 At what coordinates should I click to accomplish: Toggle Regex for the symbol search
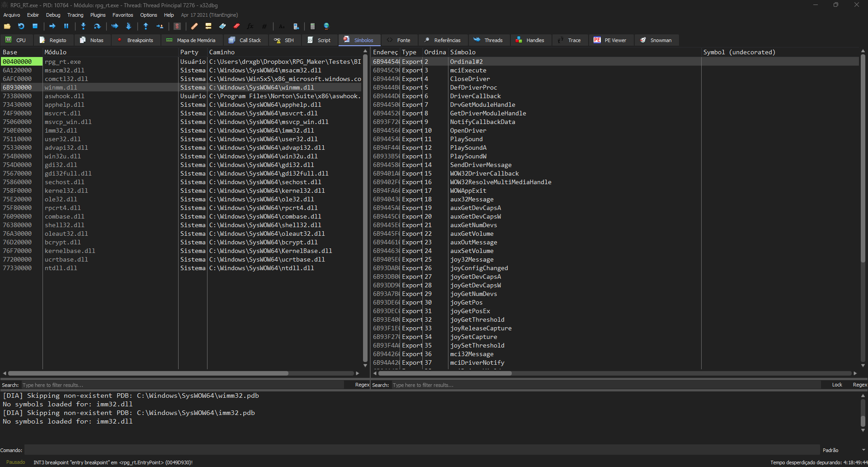coord(859,385)
